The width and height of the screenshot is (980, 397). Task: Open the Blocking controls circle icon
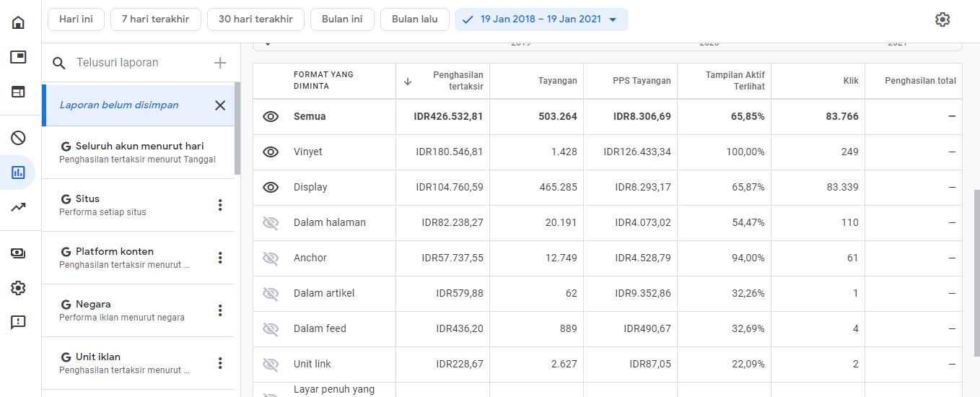click(x=18, y=138)
